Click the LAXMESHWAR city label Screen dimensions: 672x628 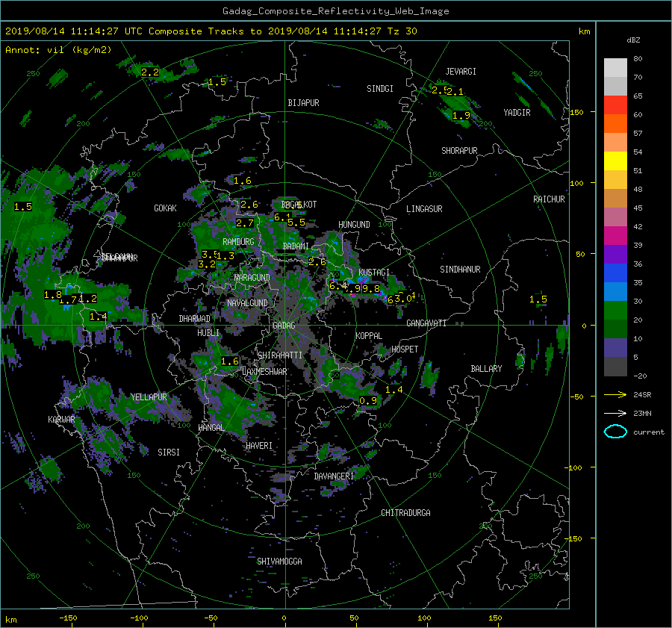264,372
